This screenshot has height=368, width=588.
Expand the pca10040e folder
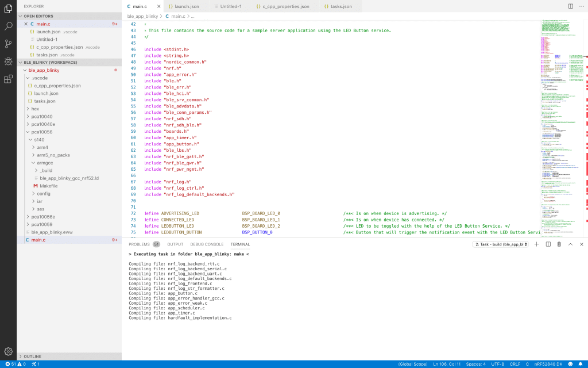(x=43, y=124)
